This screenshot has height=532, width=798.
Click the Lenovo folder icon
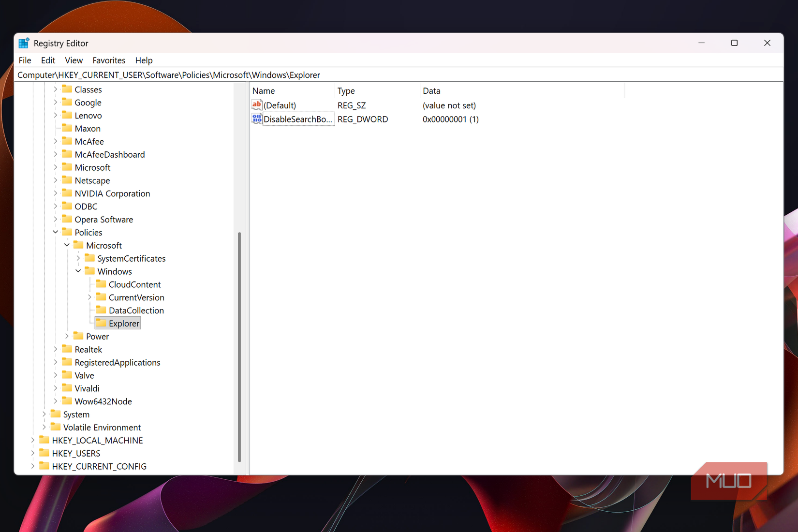point(67,115)
